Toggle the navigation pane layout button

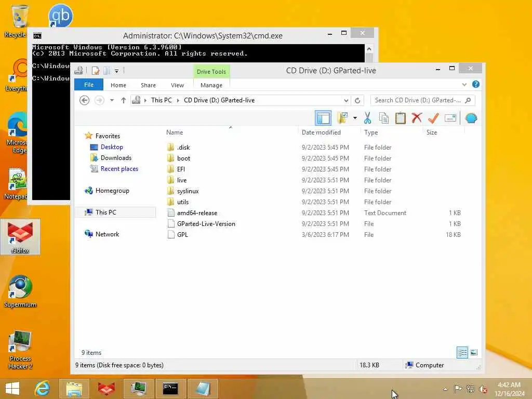[x=323, y=118]
